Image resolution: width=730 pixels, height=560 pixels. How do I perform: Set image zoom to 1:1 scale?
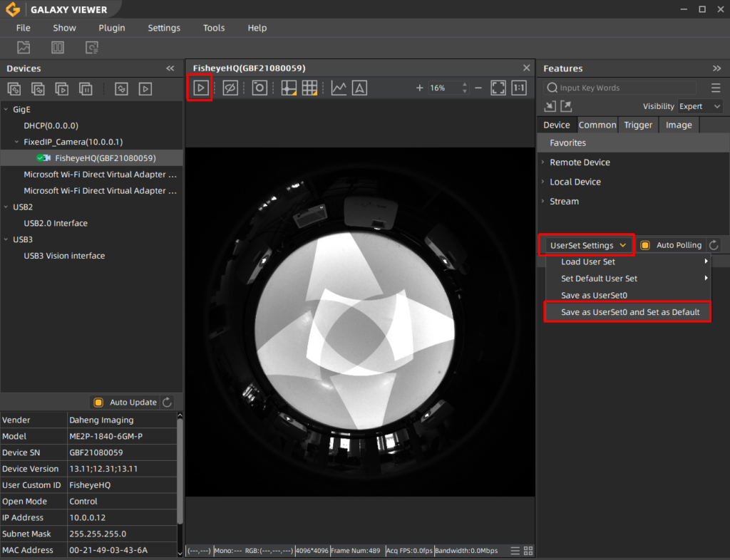pos(519,88)
